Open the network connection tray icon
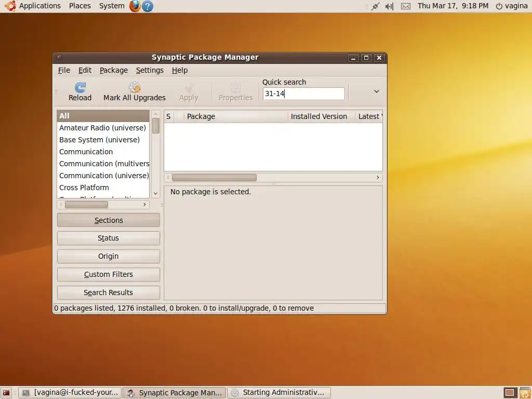Viewport: 532px width, 399px height. [x=375, y=6]
